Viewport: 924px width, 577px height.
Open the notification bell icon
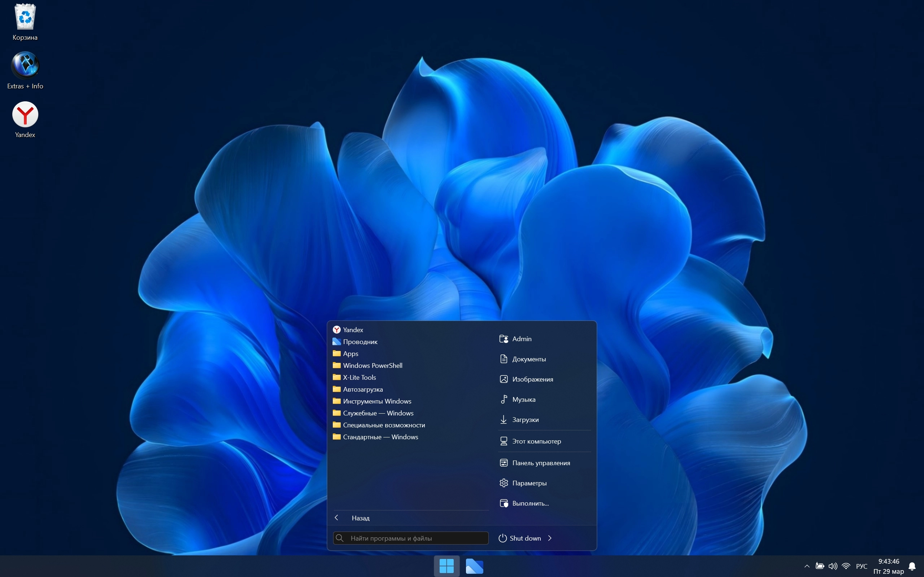click(912, 566)
